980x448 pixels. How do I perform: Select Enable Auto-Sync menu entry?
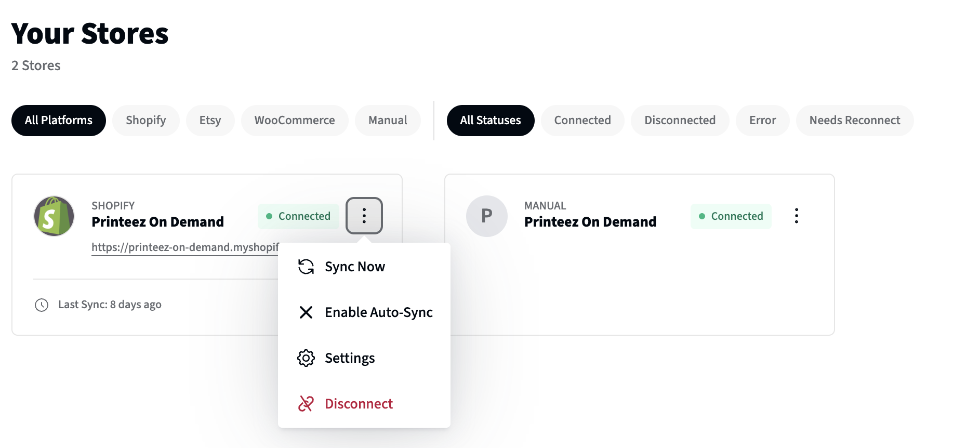[364, 312]
